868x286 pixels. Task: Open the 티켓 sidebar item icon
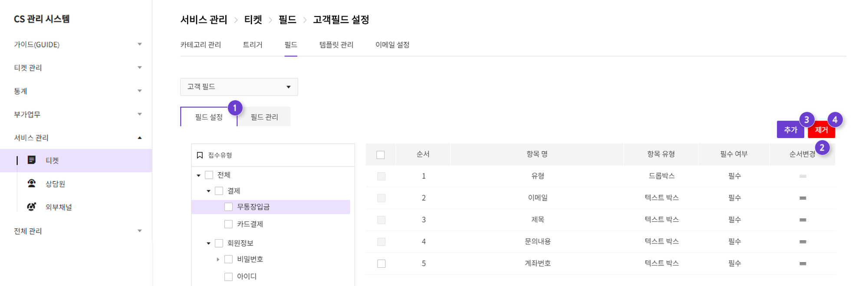[32, 160]
